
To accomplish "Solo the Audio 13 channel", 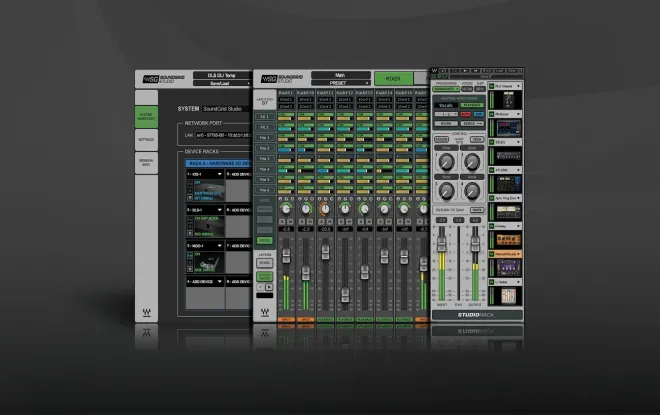I will tap(360, 221).
